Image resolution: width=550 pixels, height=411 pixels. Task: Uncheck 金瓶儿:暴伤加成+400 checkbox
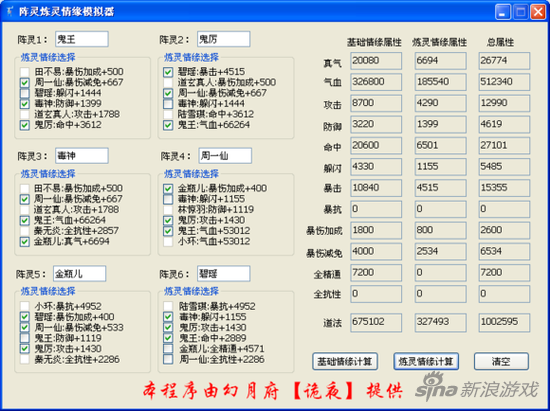click(168, 188)
